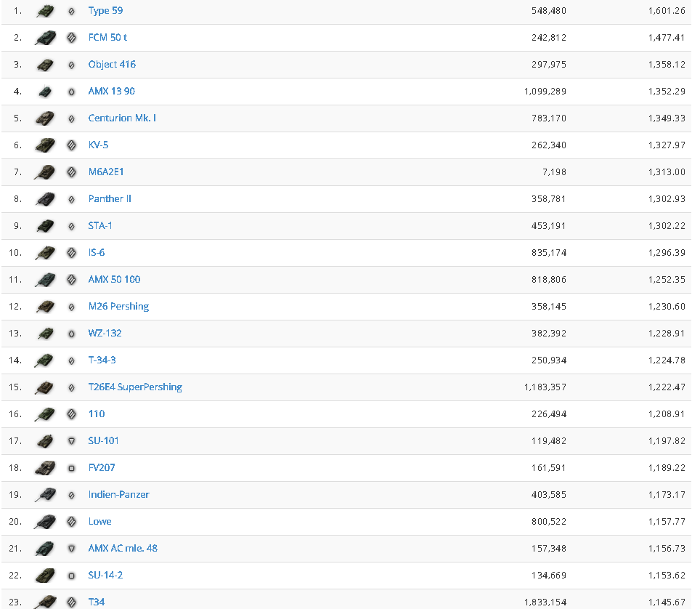The height and width of the screenshot is (609, 700).
Task: Click the SPG class icon beside SU-14-2
Action: point(71,576)
